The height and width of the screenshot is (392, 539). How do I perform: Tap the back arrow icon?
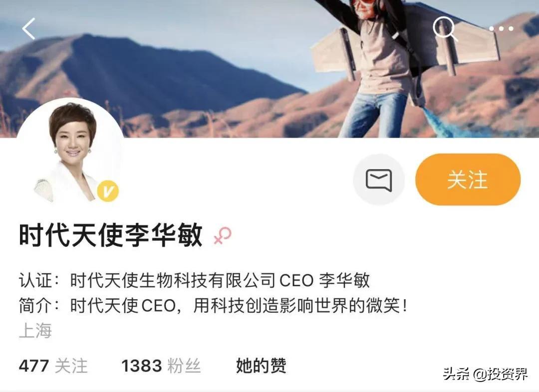[29, 29]
